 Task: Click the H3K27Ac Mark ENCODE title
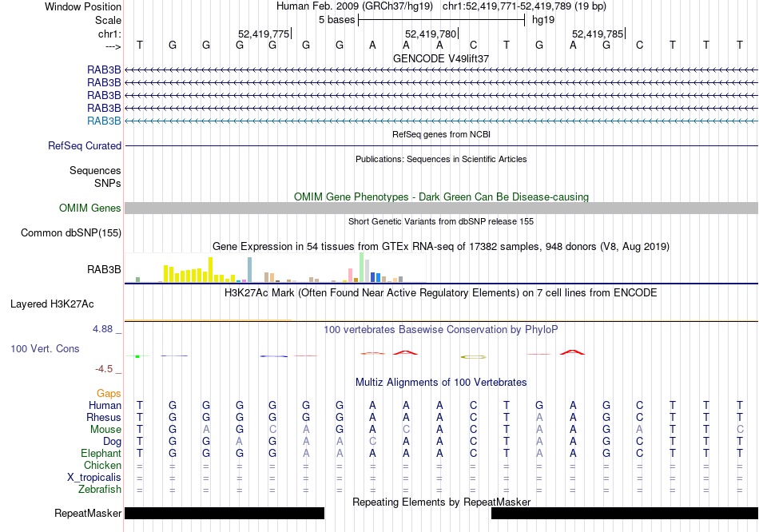[441, 293]
